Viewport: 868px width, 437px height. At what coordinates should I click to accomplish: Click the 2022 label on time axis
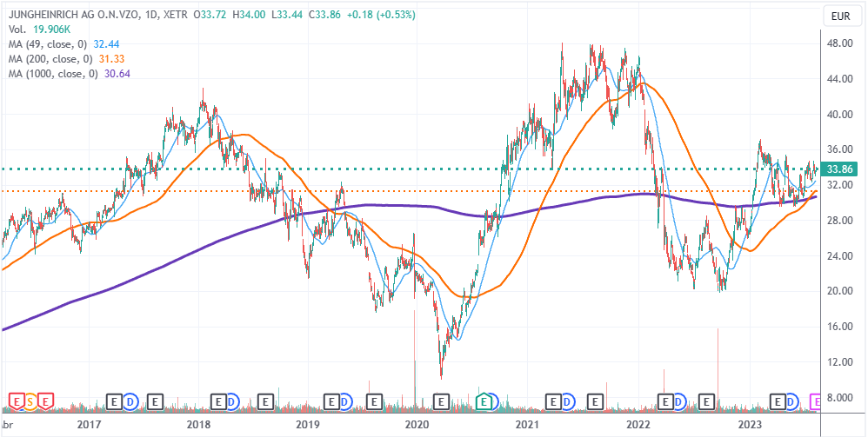pyautogui.click(x=638, y=425)
